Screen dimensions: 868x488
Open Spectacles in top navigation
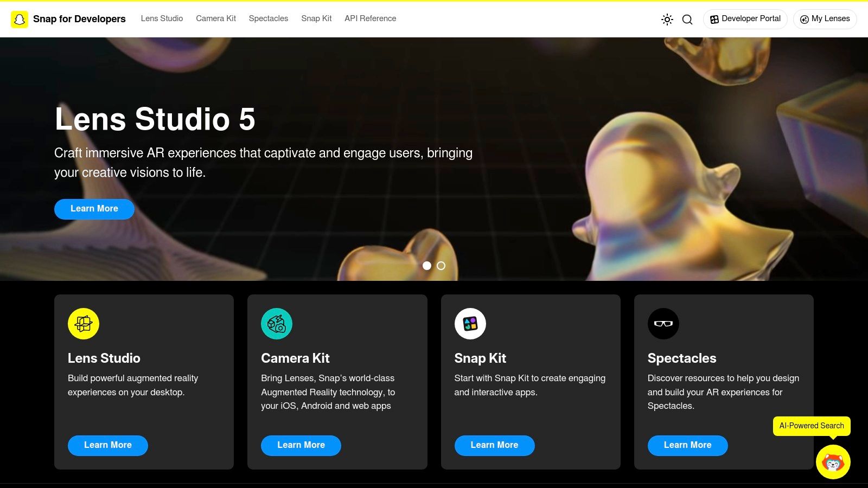click(x=269, y=18)
